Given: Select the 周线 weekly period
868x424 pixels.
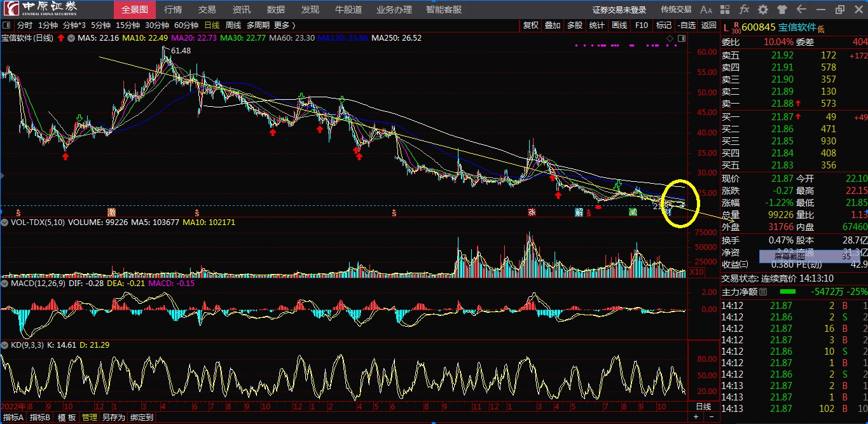Looking at the screenshot, I should (233, 25).
